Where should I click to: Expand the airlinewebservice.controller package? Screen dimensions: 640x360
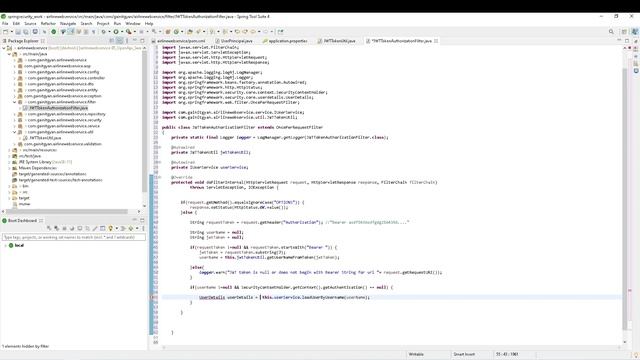pyautogui.click(x=15, y=78)
